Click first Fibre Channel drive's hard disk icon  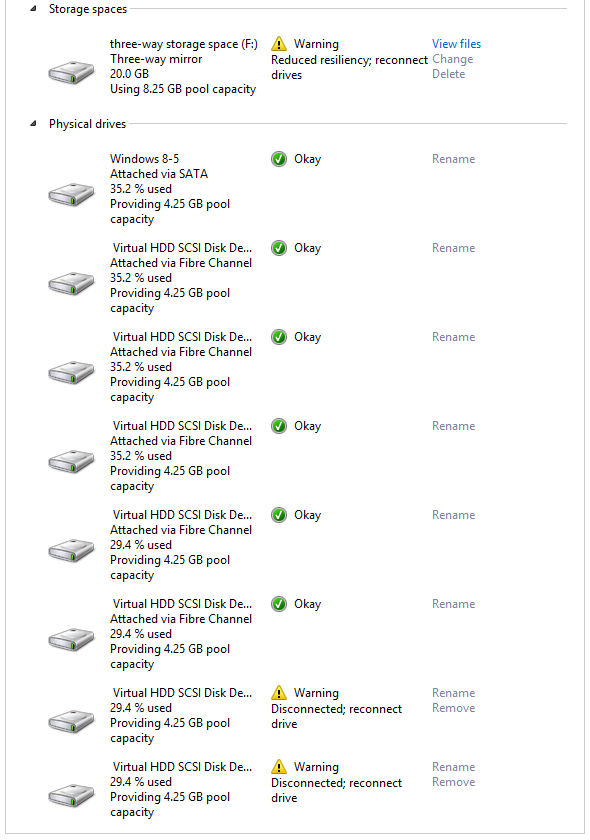click(x=71, y=283)
